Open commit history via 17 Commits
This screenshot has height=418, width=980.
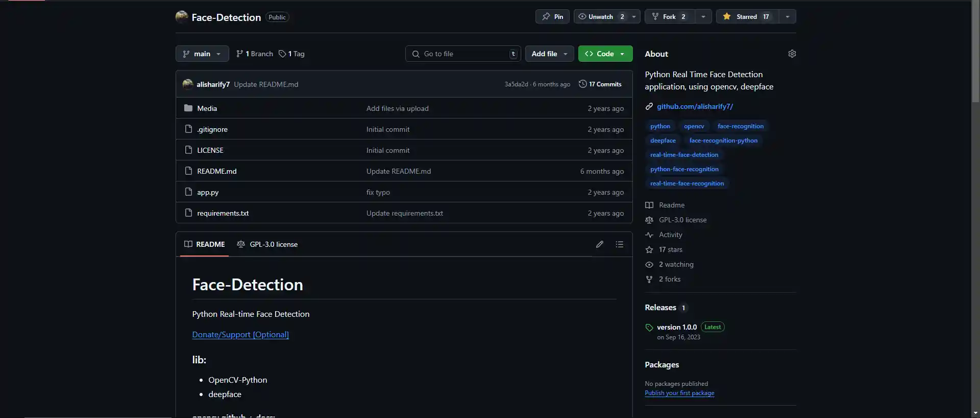600,84
